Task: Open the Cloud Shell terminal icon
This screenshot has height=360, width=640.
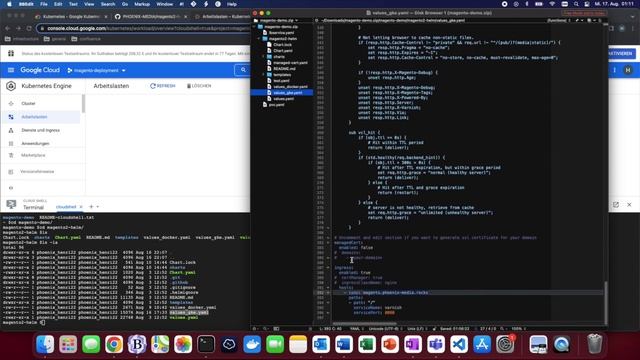Action: pos(11,204)
